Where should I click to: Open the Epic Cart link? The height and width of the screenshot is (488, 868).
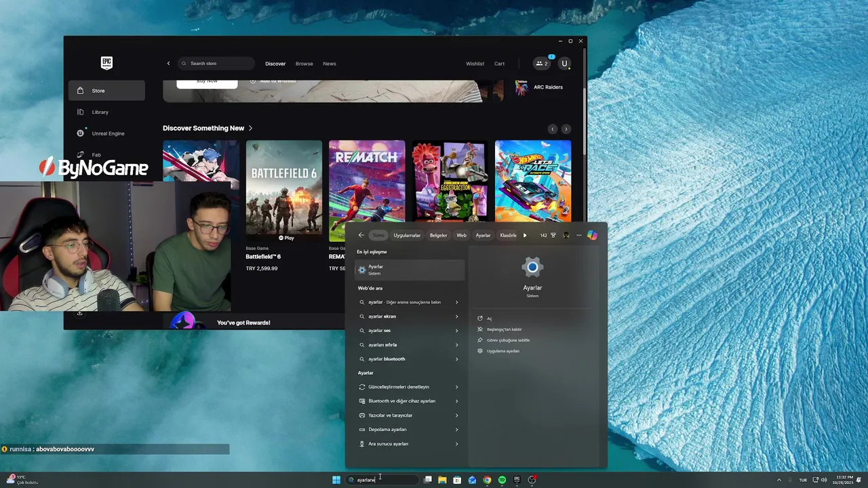499,64
